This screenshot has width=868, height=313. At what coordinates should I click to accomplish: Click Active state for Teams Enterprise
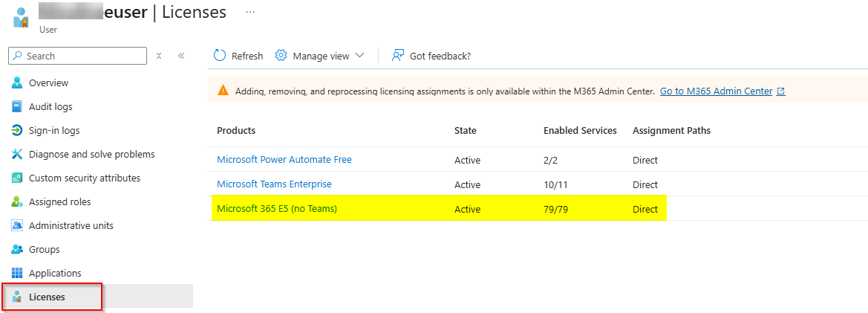(x=467, y=185)
